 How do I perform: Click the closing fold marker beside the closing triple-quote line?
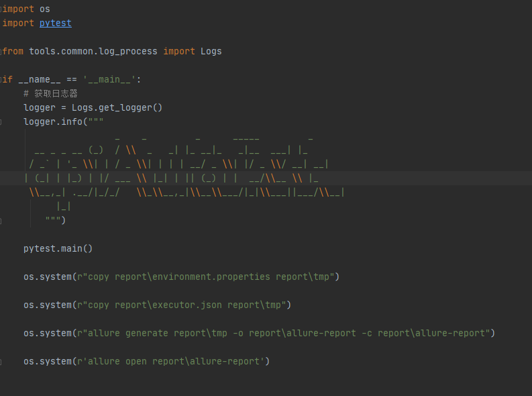point(1,221)
